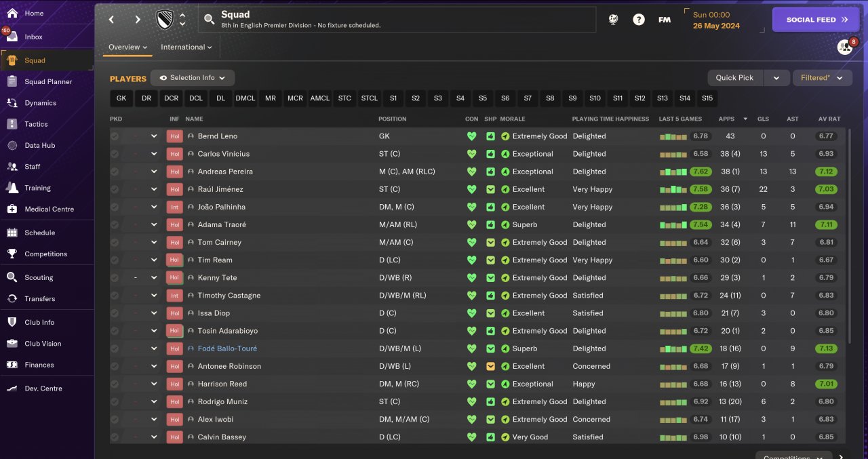Click the squad search bar

(x=397, y=20)
